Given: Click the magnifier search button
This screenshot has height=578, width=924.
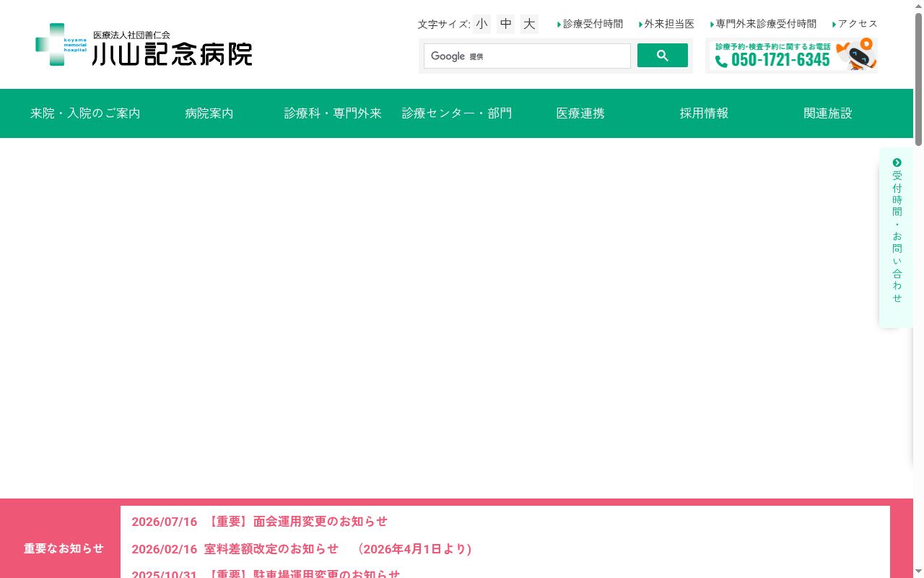Looking at the screenshot, I should 663,56.
